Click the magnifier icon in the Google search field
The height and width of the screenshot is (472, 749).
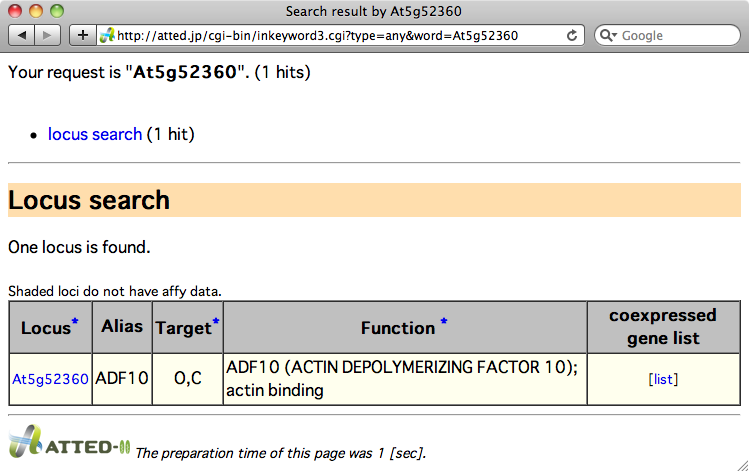608,35
